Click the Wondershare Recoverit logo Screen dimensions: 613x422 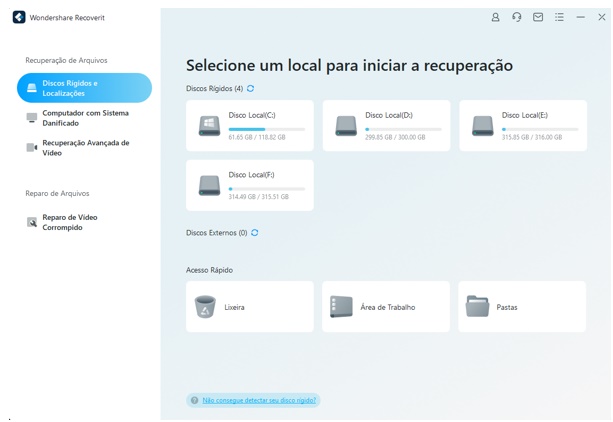point(18,17)
